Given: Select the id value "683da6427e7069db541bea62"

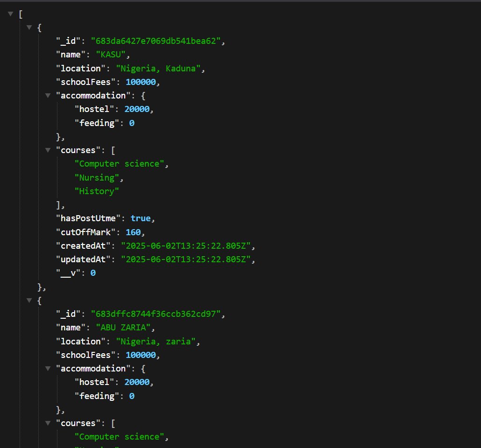Looking at the screenshot, I should pyautogui.click(x=156, y=41).
